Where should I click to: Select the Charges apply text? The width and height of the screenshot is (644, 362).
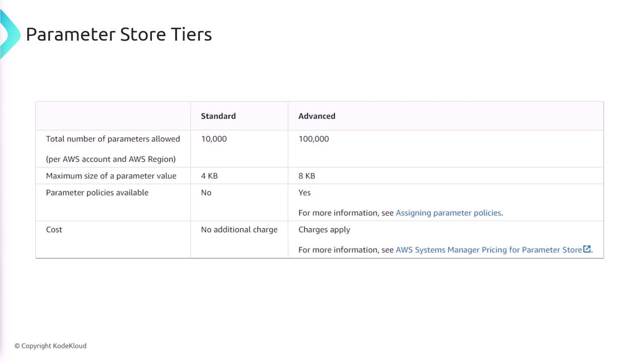pos(324,229)
